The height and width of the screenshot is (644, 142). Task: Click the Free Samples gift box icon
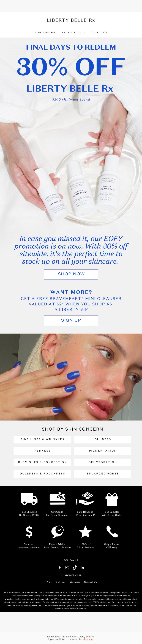pos(112,500)
